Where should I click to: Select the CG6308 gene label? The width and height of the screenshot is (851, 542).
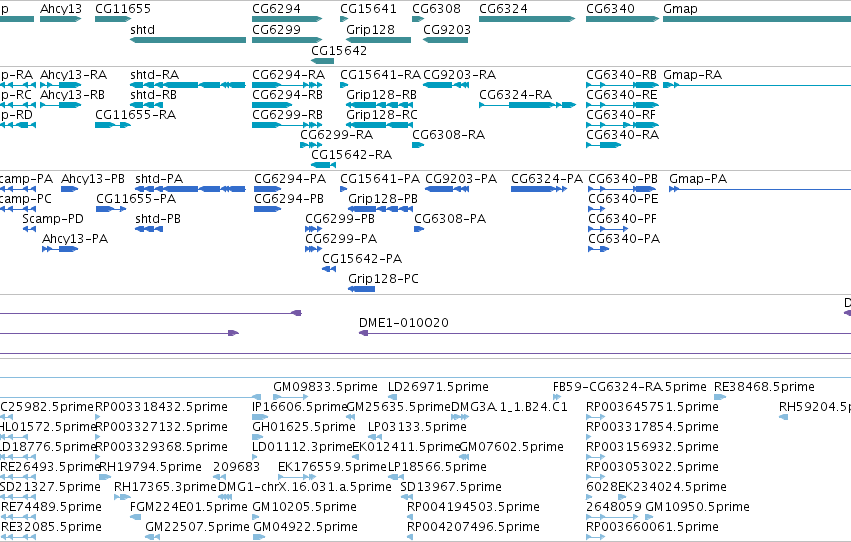[436, 9]
